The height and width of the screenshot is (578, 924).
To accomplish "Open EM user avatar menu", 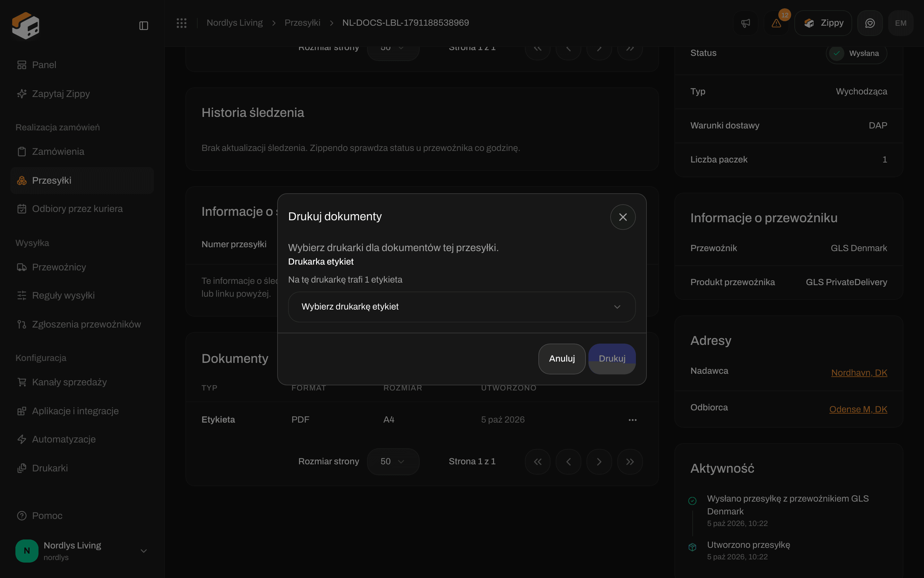I will (901, 23).
